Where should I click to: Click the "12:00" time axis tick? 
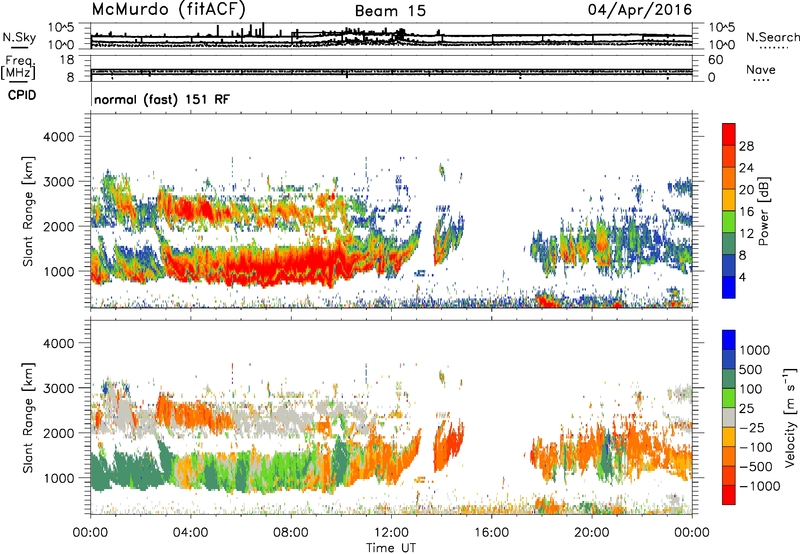coord(391,533)
